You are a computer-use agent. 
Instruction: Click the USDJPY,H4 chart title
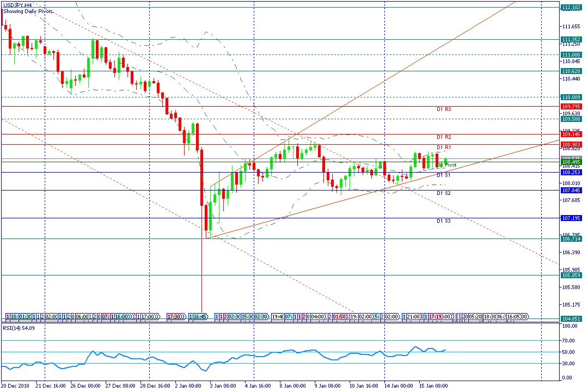17,5
